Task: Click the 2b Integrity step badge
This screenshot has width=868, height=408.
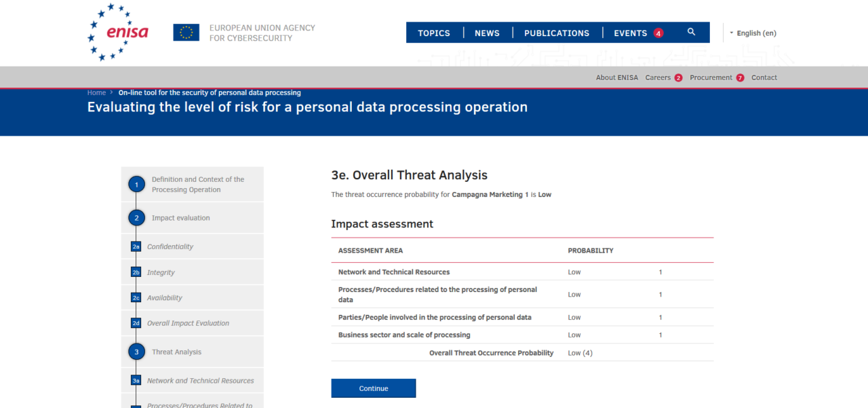Action: pyautogui.click(x=136, y=272)
